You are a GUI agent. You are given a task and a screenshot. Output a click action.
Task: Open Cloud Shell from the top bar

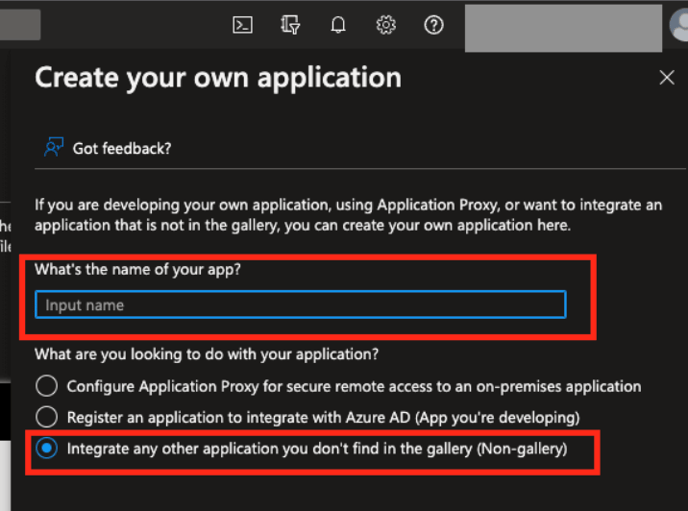(x=241, y=26)
